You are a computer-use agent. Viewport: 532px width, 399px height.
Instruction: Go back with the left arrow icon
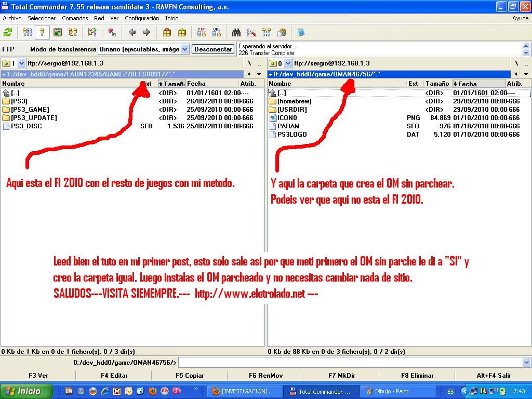pos(132,33)
